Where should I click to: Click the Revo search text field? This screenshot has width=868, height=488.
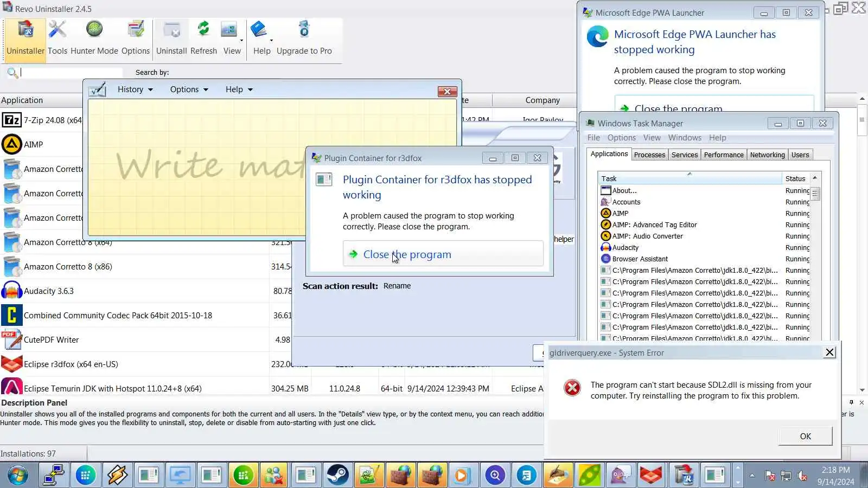pos(71,72)
